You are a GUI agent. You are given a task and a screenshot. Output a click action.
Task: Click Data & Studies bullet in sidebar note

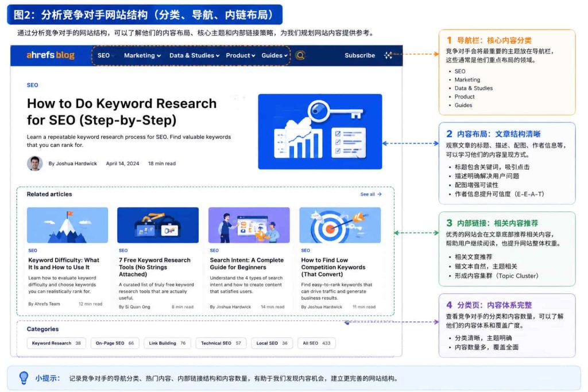[x=473, y=88]
